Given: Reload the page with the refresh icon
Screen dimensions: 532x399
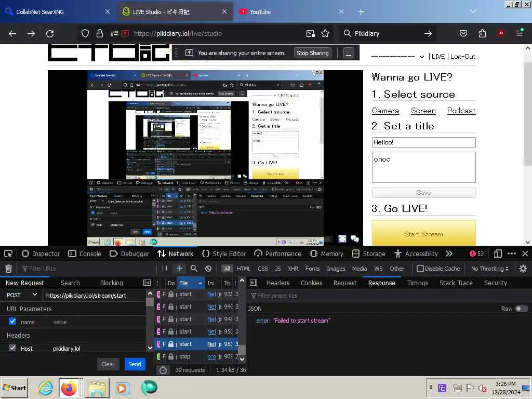Looking at the screenshot, I should pos(50,33).
